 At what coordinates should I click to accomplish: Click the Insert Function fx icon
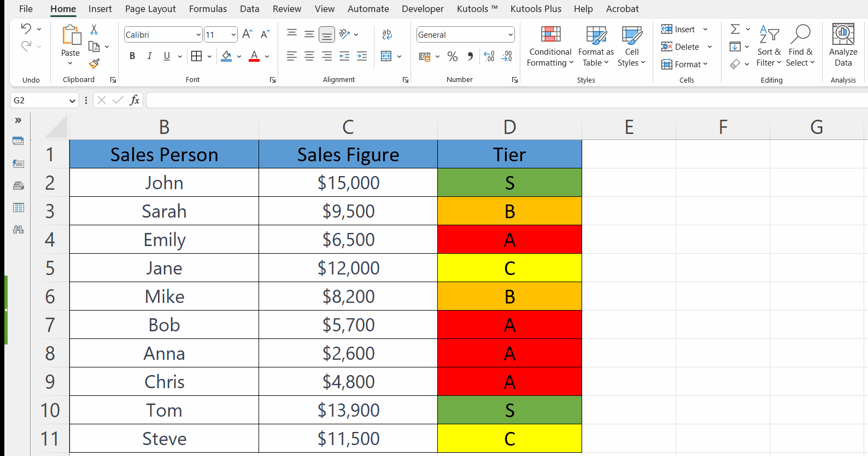[x=134, y=100]
